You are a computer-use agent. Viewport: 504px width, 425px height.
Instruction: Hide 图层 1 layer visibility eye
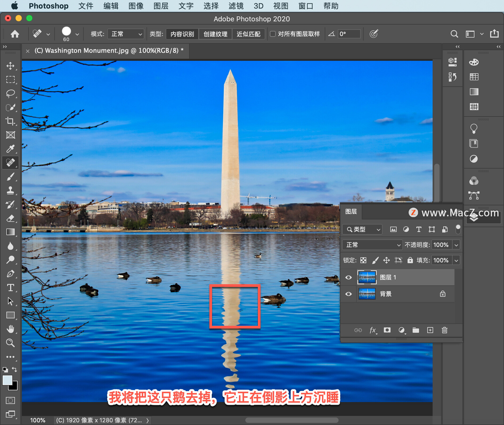[348, 277]
